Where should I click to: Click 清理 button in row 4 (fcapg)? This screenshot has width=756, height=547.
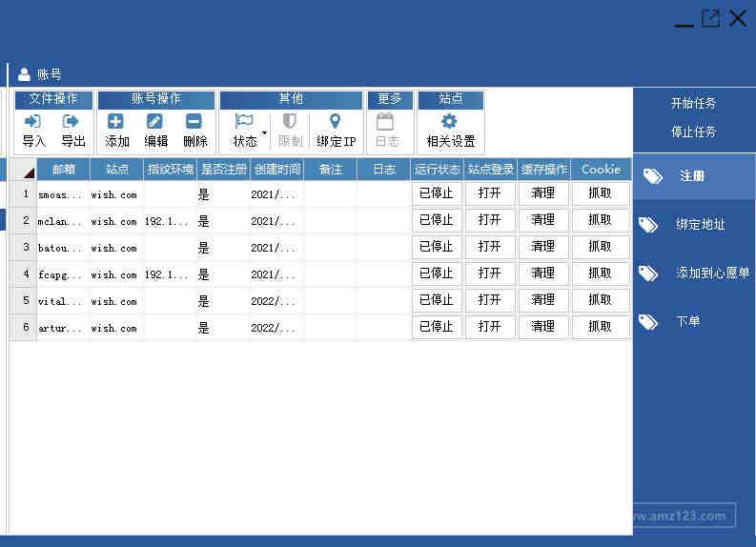(542, 273)
